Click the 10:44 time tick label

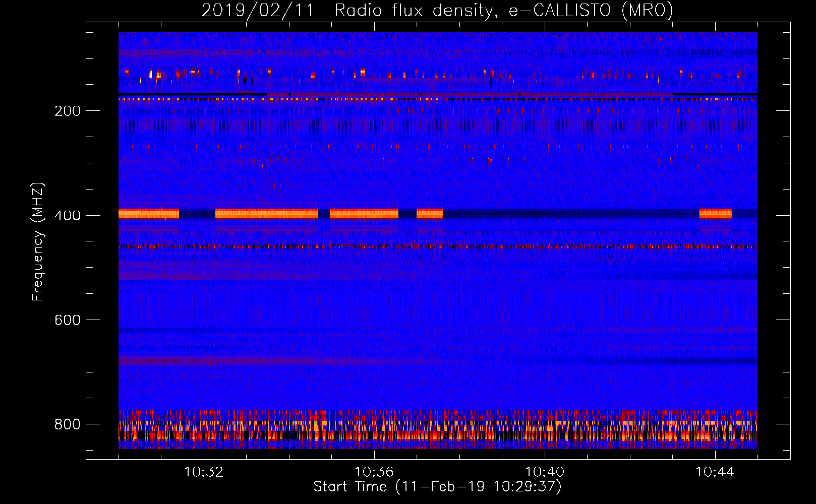point(715,472)
